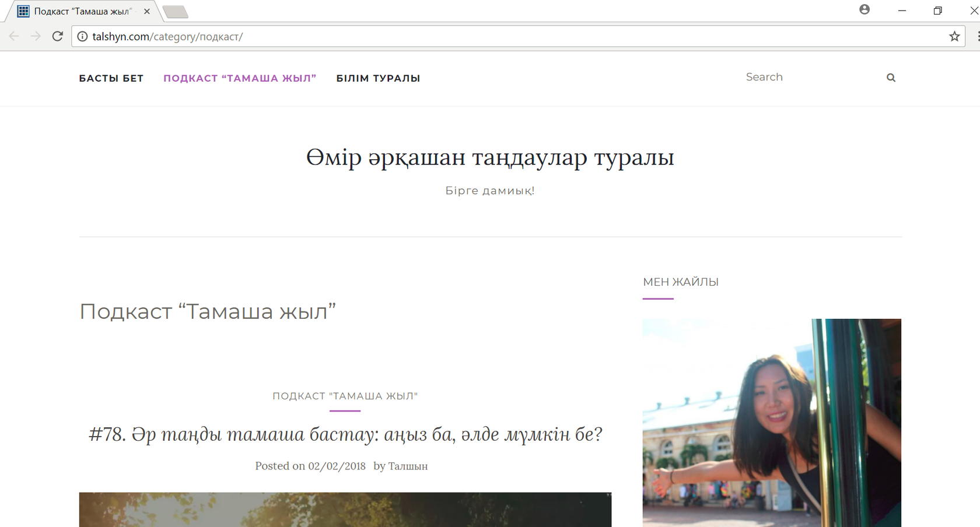Open the БАСТЫ БЕТ menu item
This screenshot has width=980, height=527.
pos(111,78)
